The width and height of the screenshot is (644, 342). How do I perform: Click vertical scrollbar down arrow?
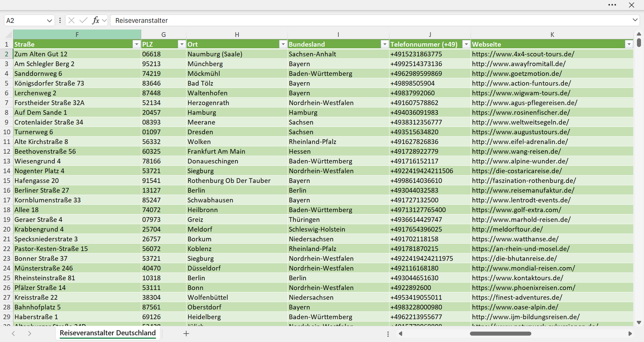pyautogui.click(x=639, y=322)
